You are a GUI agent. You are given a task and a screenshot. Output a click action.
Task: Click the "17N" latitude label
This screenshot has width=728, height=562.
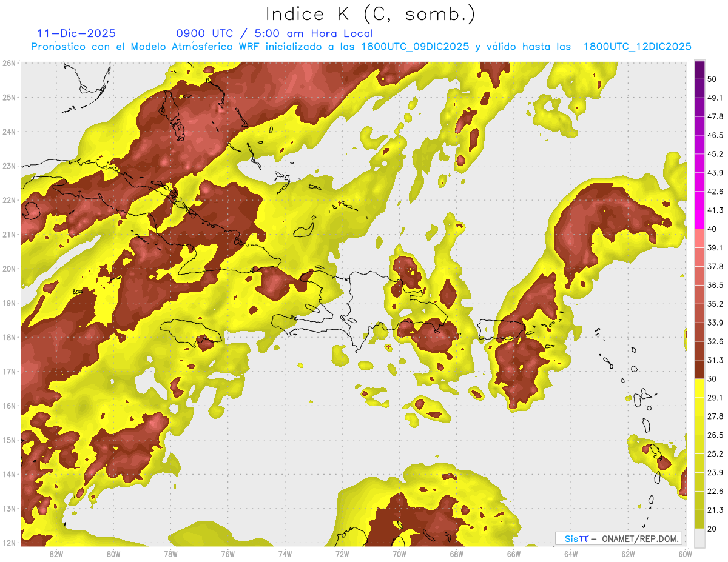point(9,372)
